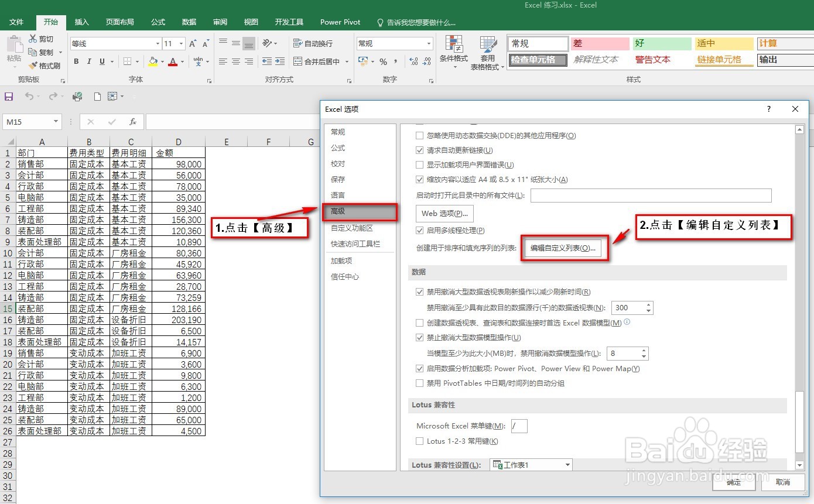Click the Paste (粘贴) icon in ribbon
The height and width of the screenshot is (504, 814).
click(x=14, y=44)
